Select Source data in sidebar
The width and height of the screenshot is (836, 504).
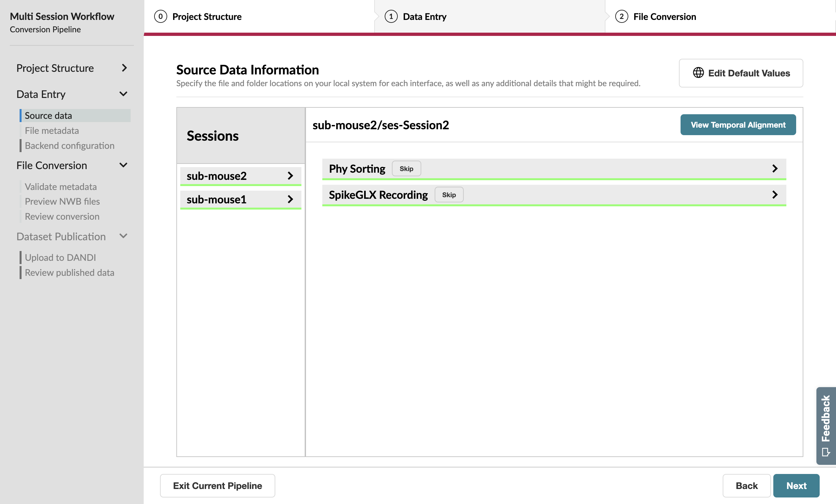coord(75,116)
